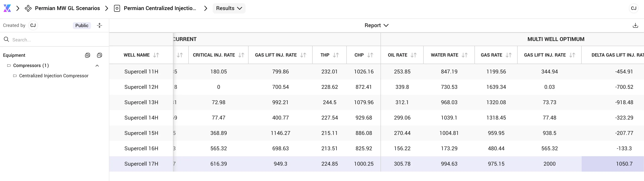644x181 pixels.
Task: Open the CJ user avatar menu
Action: [x=634, y=8]
